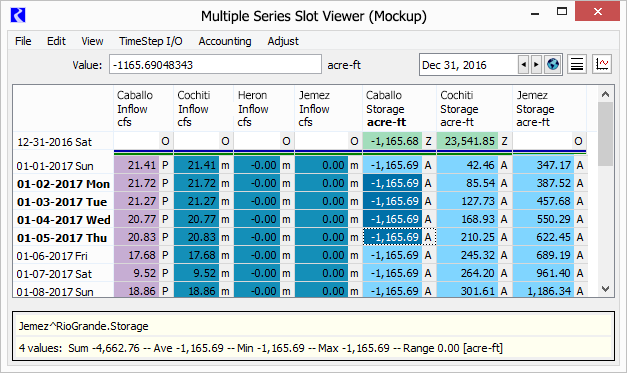
Task: Click the horizontal lines list icon
Action: [x=577, y=64]
